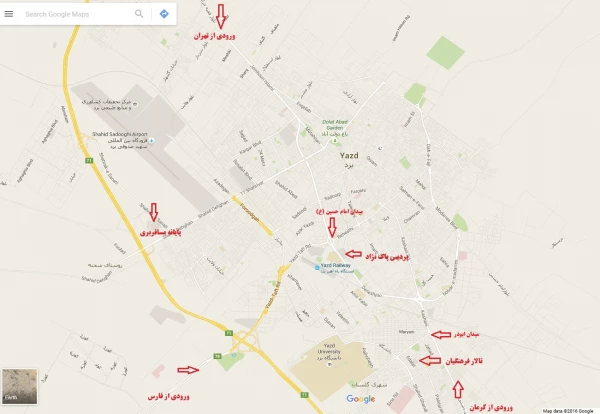Click red arrow beside تالار فرهنگیان
The image size is (600, 414).
430,360
